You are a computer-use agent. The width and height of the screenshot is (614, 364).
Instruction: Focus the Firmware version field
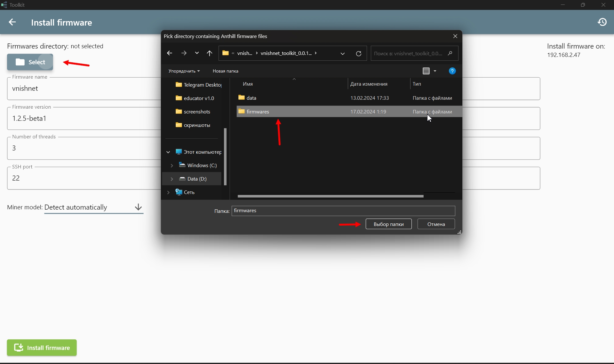click(x=84, y=119)
